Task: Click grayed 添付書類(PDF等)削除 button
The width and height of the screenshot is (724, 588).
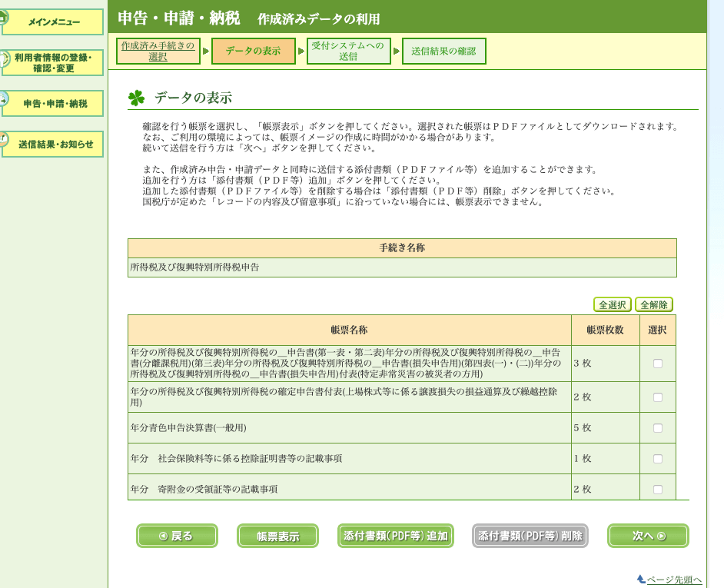Action: 530,536
